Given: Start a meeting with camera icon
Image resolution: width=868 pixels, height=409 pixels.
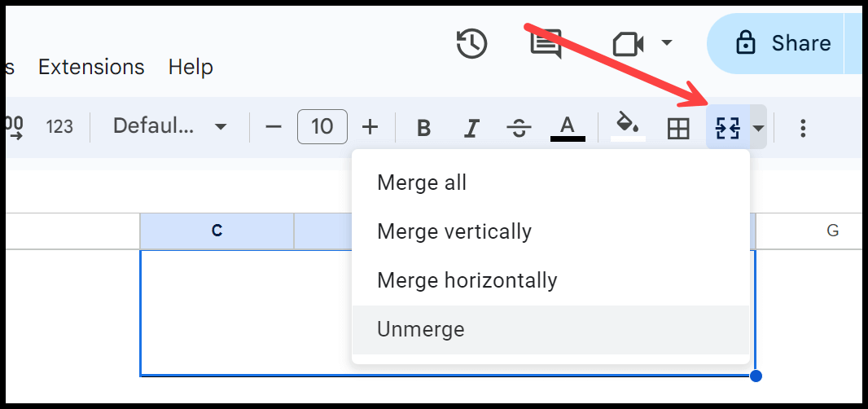Looking at the screenshot, I should [628, 43].
